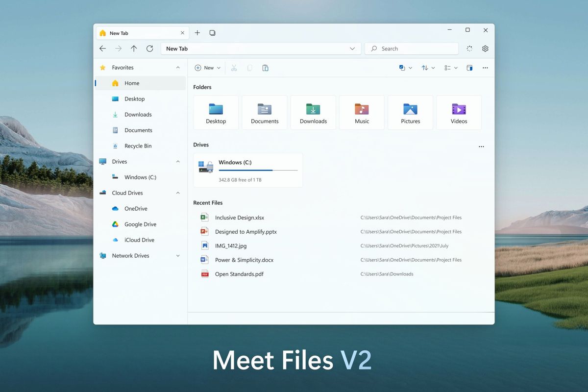Open the Documents folder card
Image resolution: width=588 pixels, height=392 pixels.
(265, 112)
